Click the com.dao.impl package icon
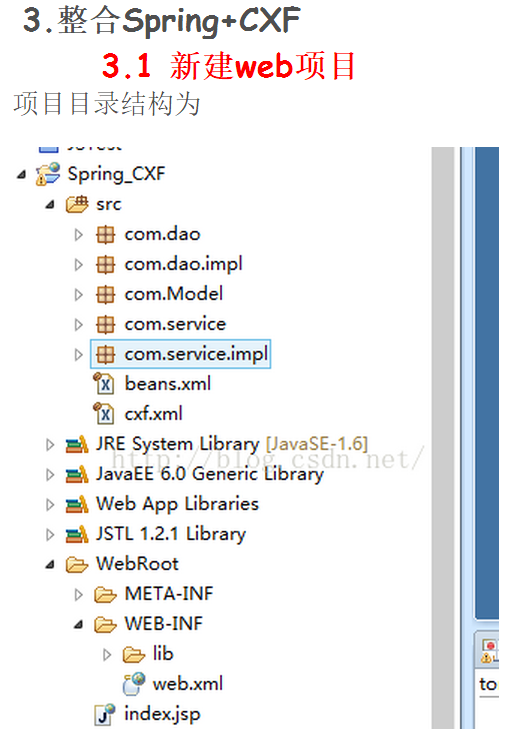Viewport: 523px width, 737px height. 105,265
